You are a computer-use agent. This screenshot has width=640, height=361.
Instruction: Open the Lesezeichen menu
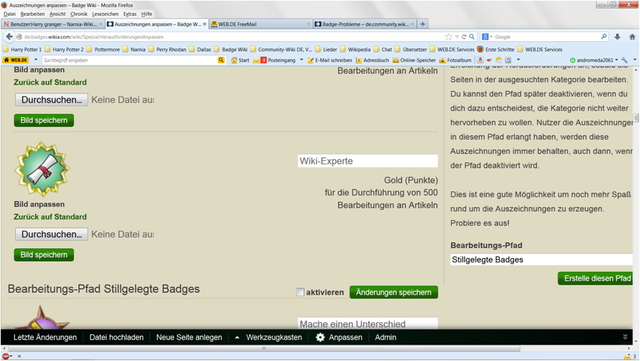[104, 14]
